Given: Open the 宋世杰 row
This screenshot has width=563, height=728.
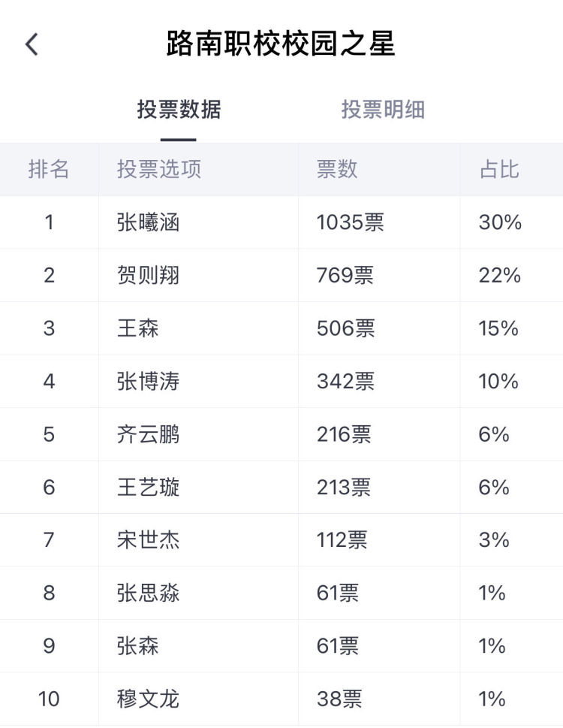Looking at the screenshot, I should (149, 540).
